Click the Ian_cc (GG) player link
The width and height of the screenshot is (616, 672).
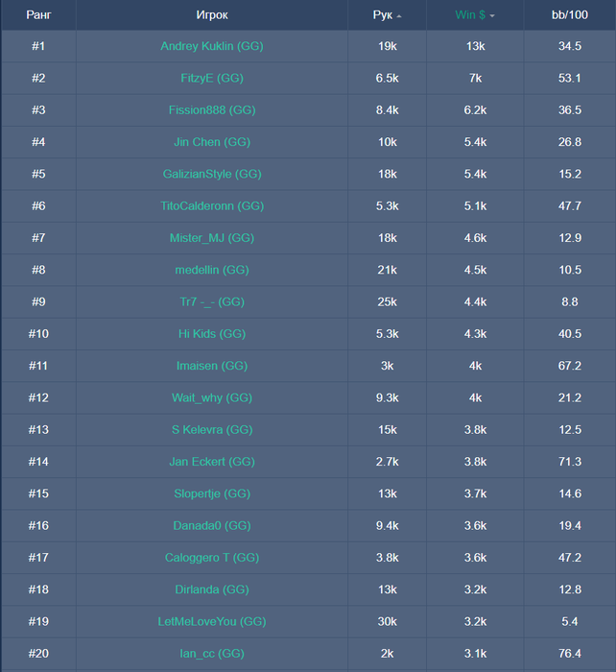212,654
